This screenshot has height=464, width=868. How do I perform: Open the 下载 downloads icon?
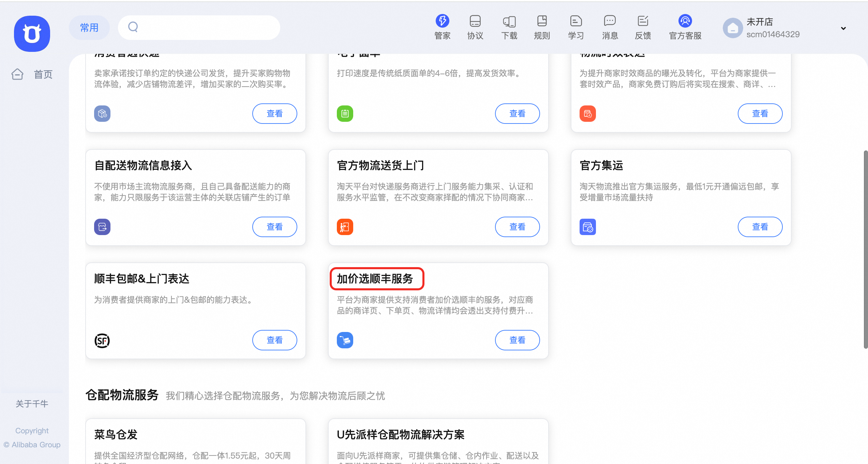(x=509, y=21)
